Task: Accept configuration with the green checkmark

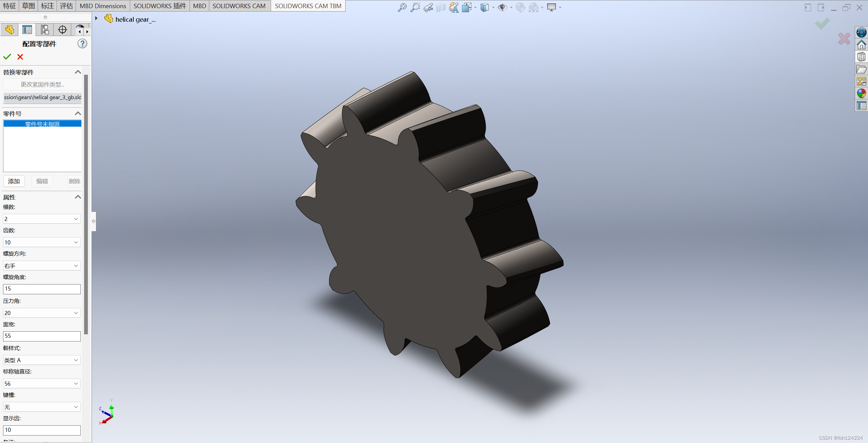Action: click(x=7, y=57)
